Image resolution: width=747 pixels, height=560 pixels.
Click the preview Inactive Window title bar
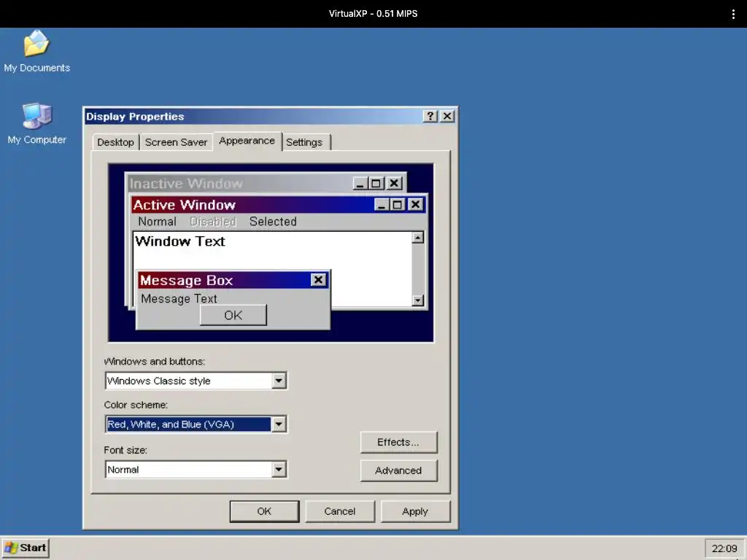tap(266, 183)
